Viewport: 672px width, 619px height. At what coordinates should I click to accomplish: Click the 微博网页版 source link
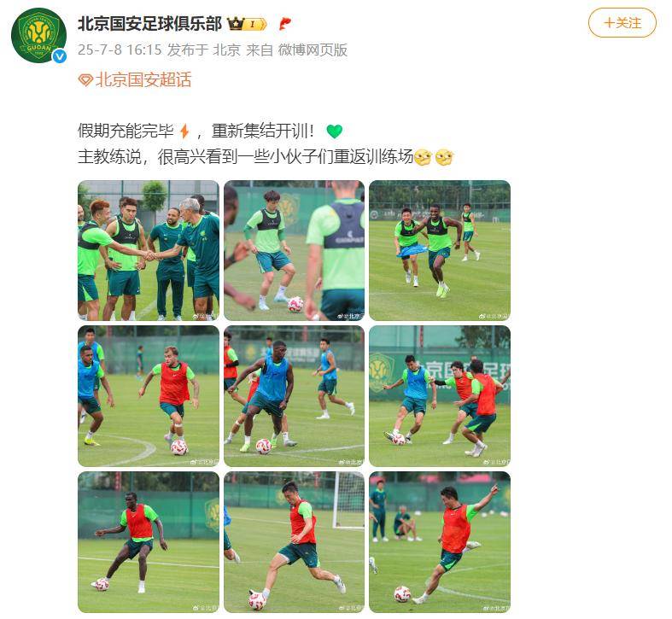tap(313, 50)
